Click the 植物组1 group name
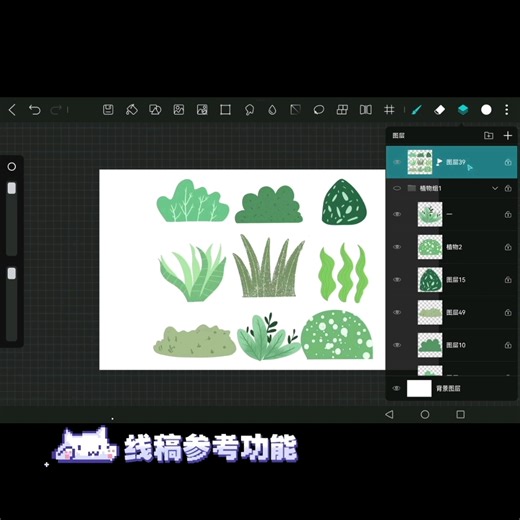The height and width of the screenshot is (520, 520). click(x=430, y=188)
